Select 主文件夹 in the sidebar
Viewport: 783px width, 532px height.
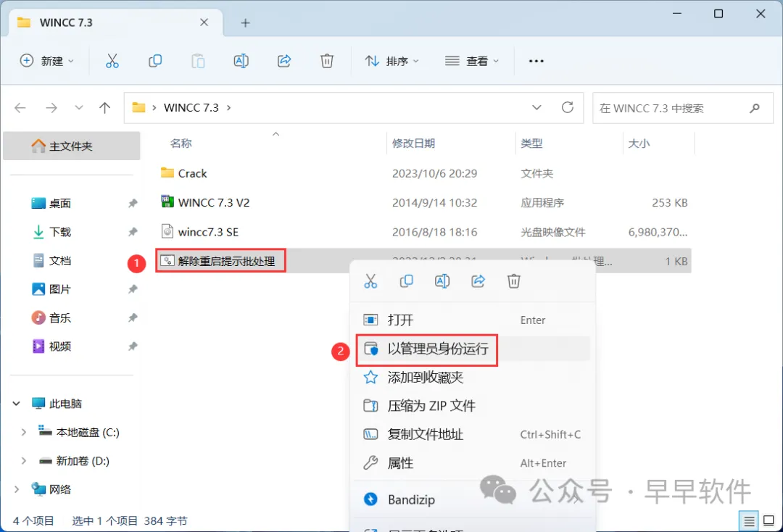point(71,146)
